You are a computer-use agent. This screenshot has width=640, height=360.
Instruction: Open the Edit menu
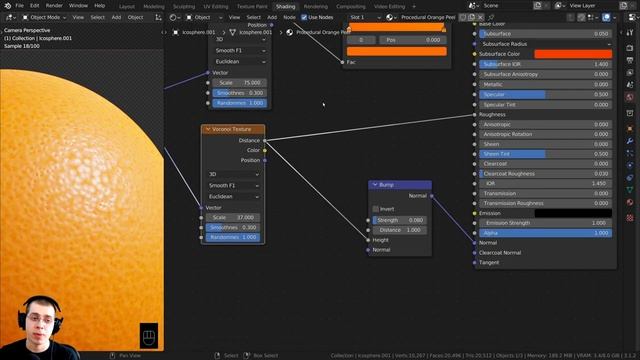point(35,6)
